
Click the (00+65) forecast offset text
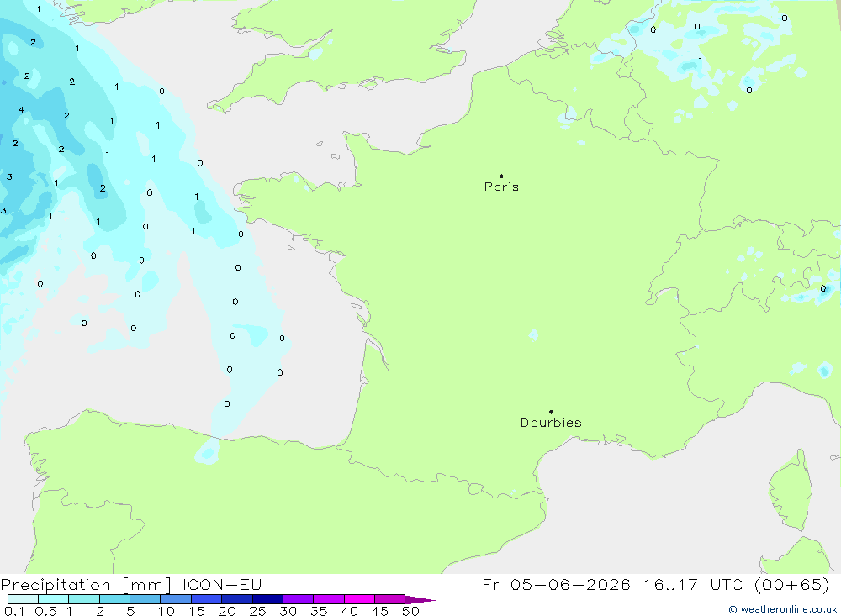[x=791, y=584]
